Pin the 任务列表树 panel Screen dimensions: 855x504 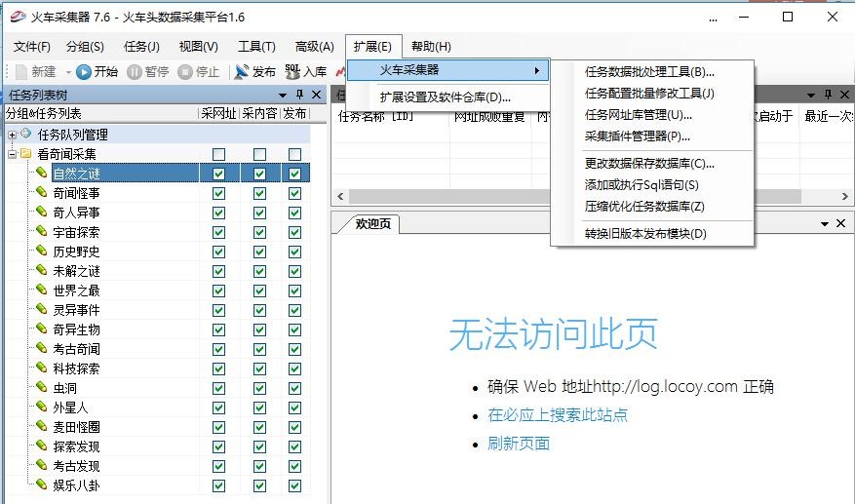click(x=299, y=95)
